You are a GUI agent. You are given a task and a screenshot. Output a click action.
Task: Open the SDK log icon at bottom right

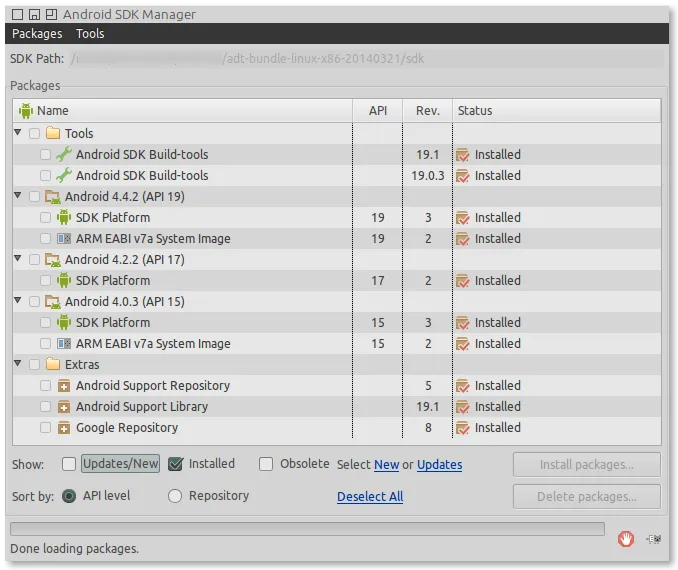(654, 539)
